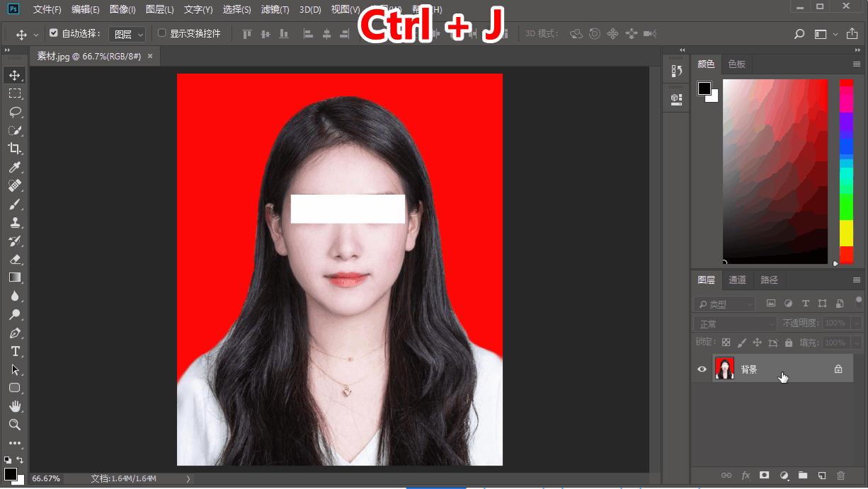Open the 图层 auto-select target dropdown
This screenshot has height=489, width=868.
(128, 34)
